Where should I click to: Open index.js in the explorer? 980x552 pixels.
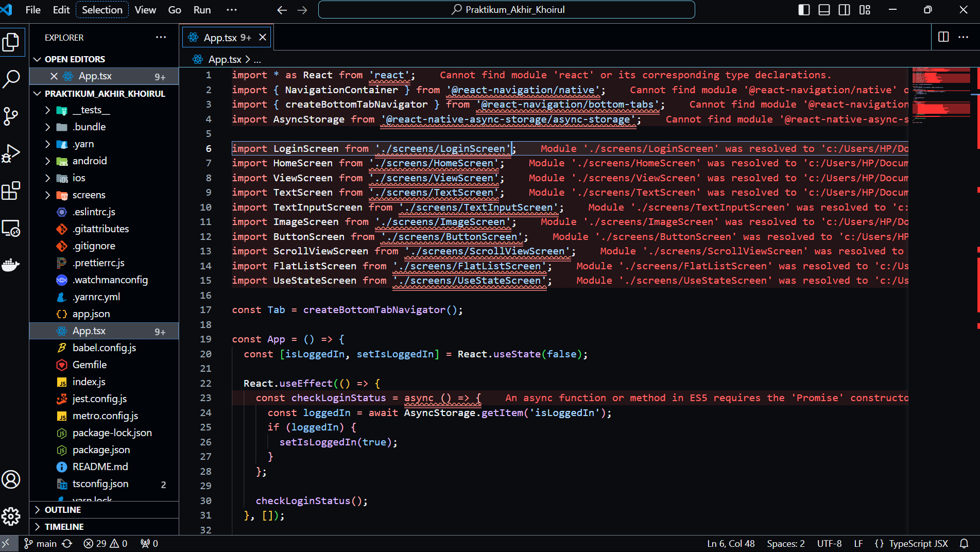104,382
